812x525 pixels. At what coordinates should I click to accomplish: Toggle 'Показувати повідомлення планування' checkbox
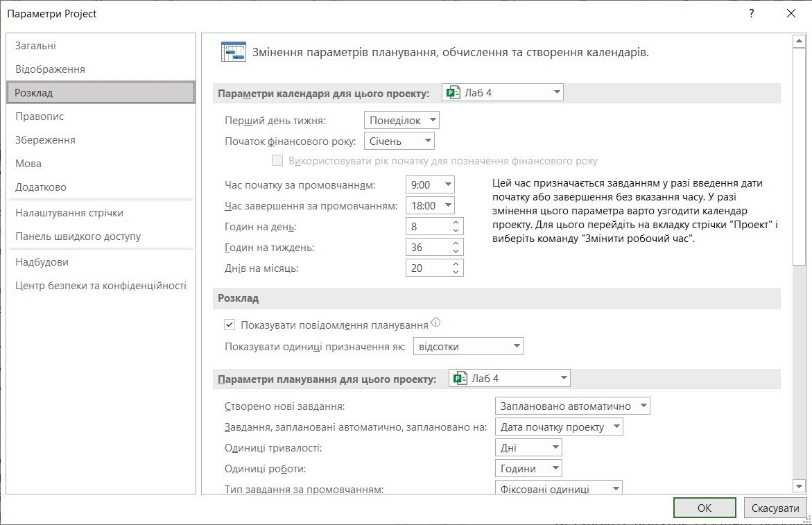click(230, 325)
